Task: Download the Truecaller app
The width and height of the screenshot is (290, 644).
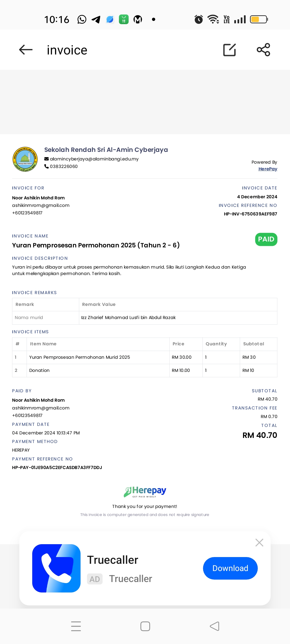Action: coord(230,568)
